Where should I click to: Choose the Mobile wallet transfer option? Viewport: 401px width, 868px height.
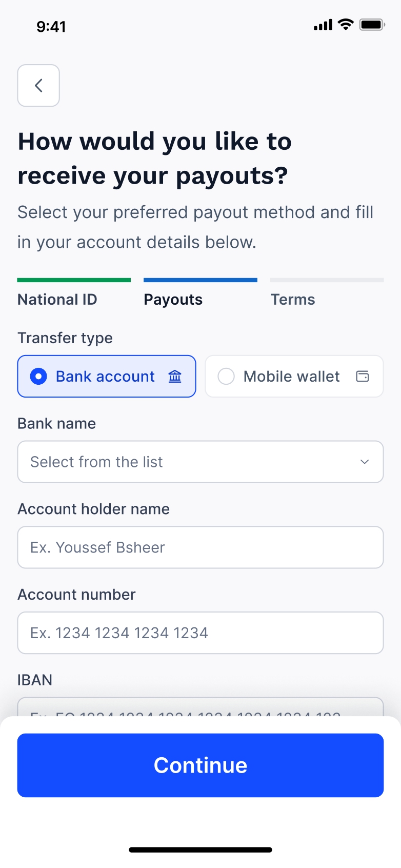click(292, 377)
